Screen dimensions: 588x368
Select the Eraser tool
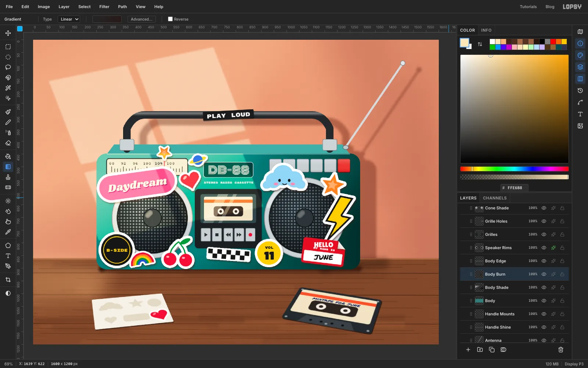pyautogui.click(x=8, y=143)
